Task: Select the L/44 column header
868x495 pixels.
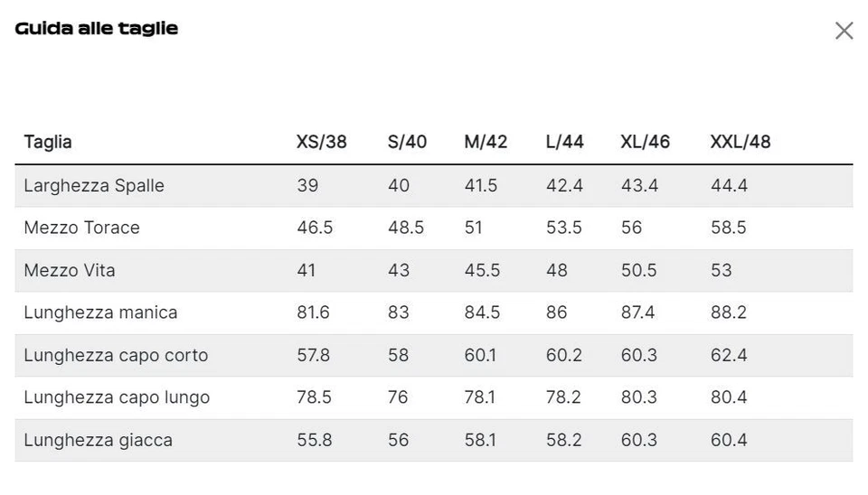Action: (x=564, y=142)
